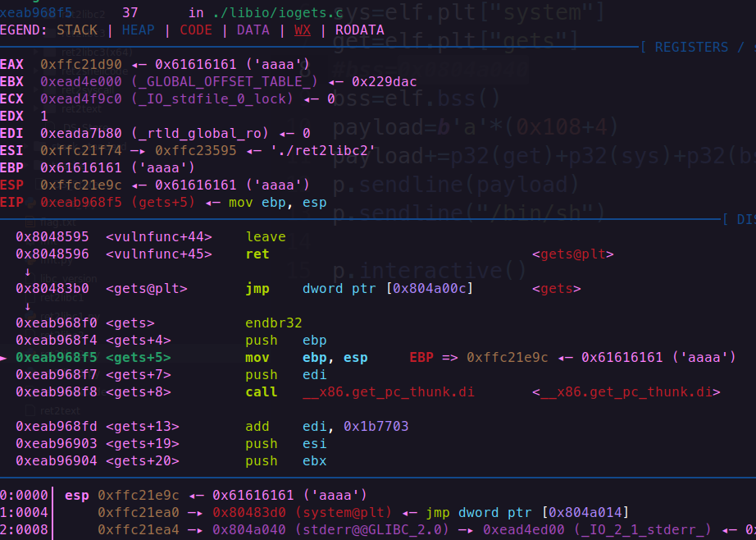This screenshot has height=540, width=756.
Task: Click HEAP in the legend line
Action: tap(138, 30)
